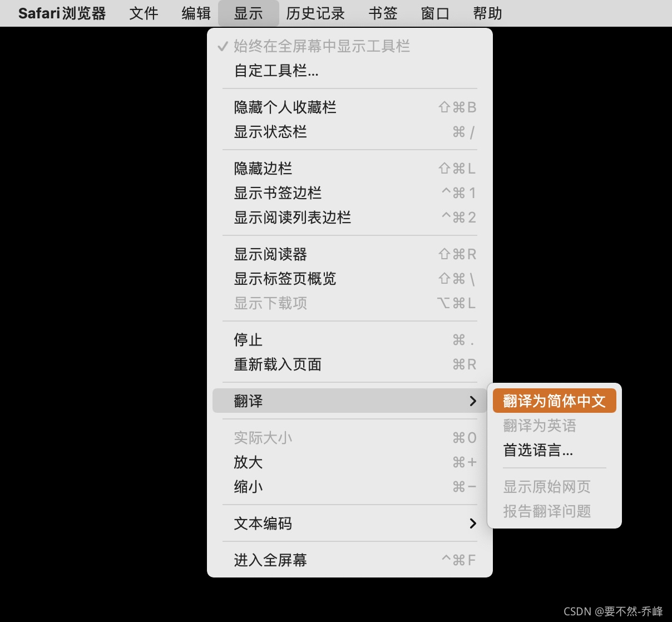Choose 重新载入页面 menu item

click(350, 364)
